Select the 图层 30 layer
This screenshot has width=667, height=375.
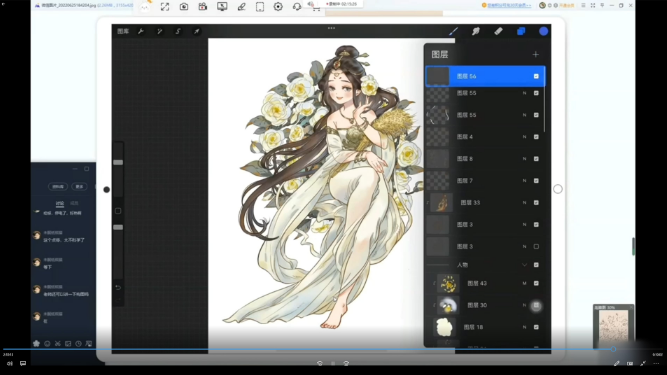click(x=485, y=305)
